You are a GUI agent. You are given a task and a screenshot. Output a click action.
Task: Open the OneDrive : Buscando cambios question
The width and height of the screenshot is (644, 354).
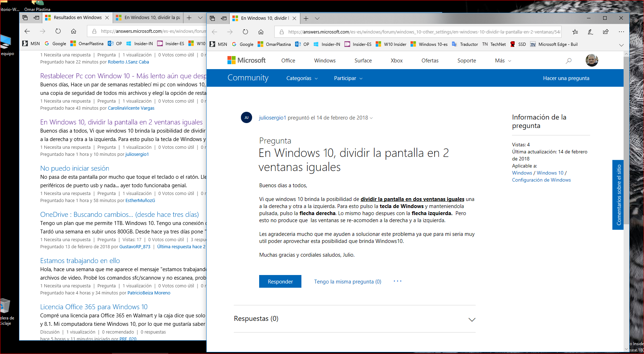[119, 214]
